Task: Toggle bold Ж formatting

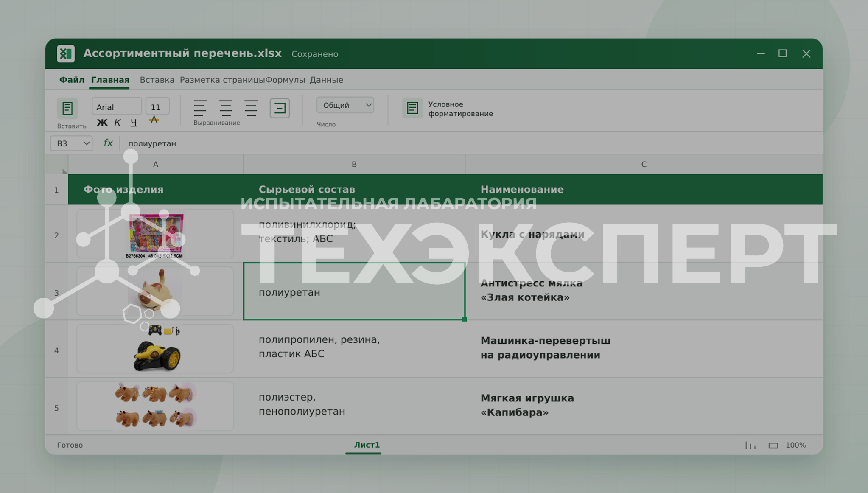Action: click(x=102, y=123)
